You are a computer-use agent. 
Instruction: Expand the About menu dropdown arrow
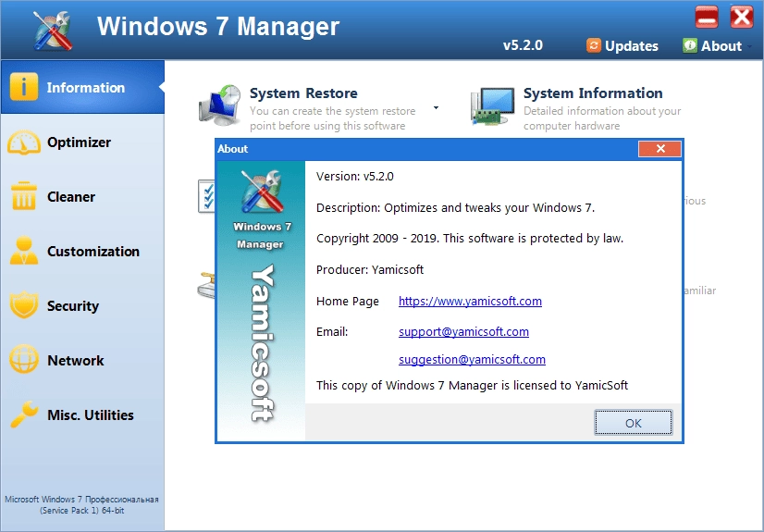(x=749, y=47)
